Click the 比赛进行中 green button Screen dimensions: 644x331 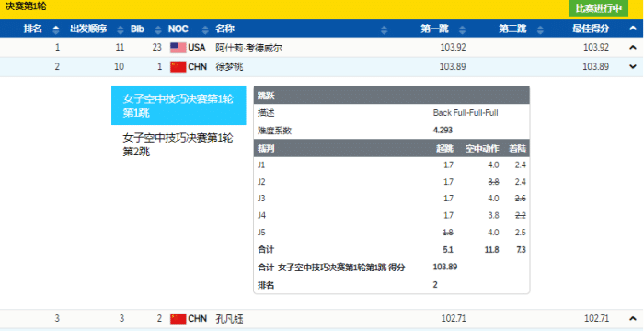[x=598, y=8]
